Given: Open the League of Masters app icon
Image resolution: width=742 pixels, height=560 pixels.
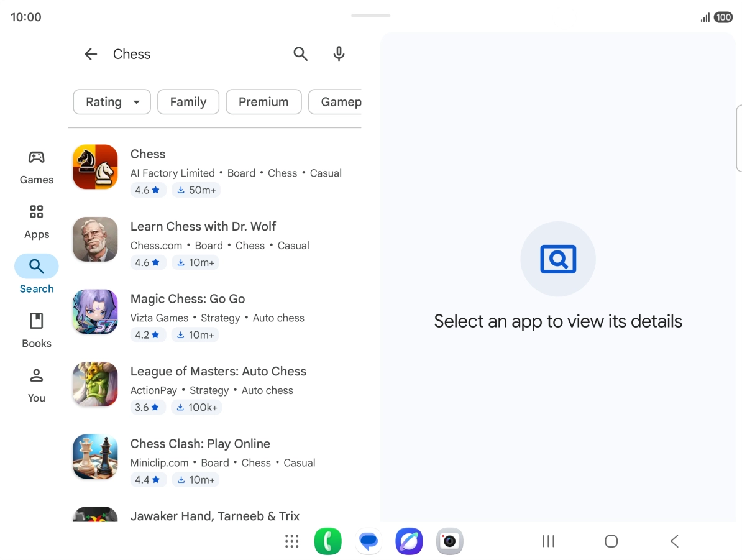Looking at the screenshot, I should click(x=95, y=384).
